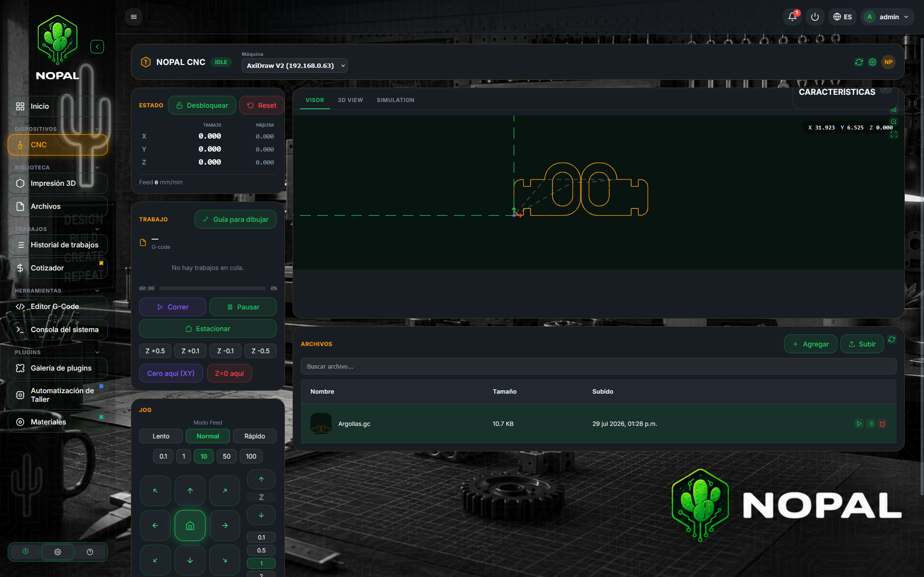This screenshot has height=577, width=924.
Task: Click the Argollas.gc file thumbnail
Action: coord(321,424)
